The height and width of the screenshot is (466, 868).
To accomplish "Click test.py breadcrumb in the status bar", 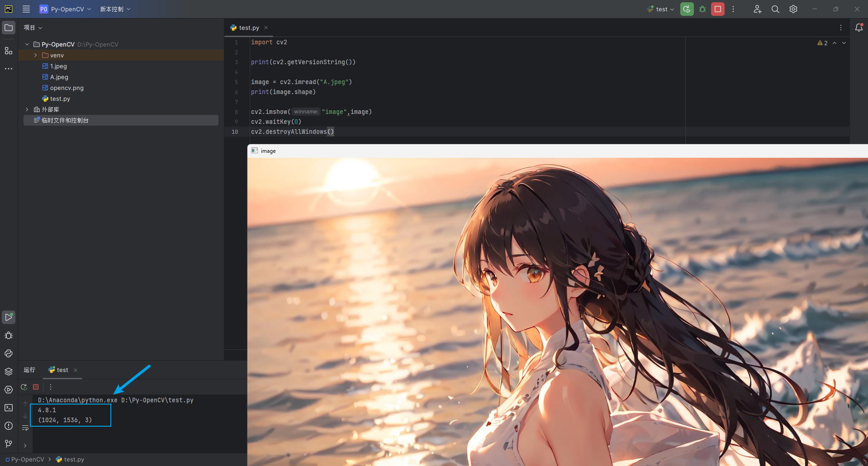I will click(x=70, y=459).
